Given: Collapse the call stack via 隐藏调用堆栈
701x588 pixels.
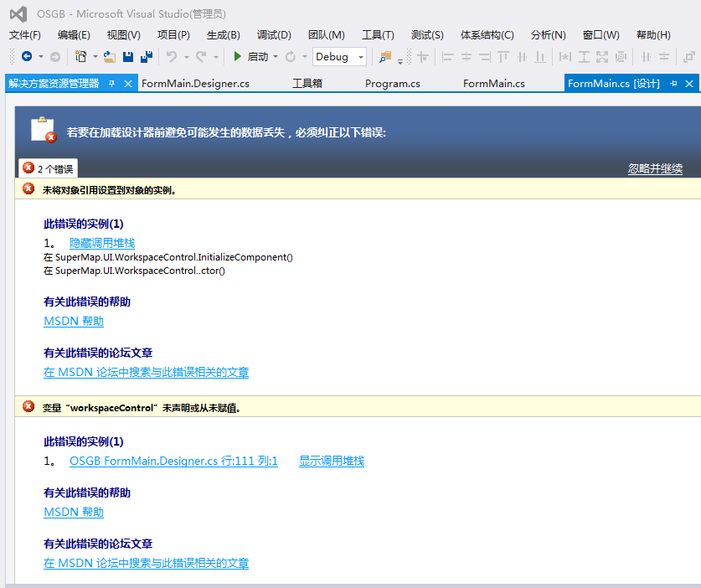Looking at the screenshot, I should point(102,243).
